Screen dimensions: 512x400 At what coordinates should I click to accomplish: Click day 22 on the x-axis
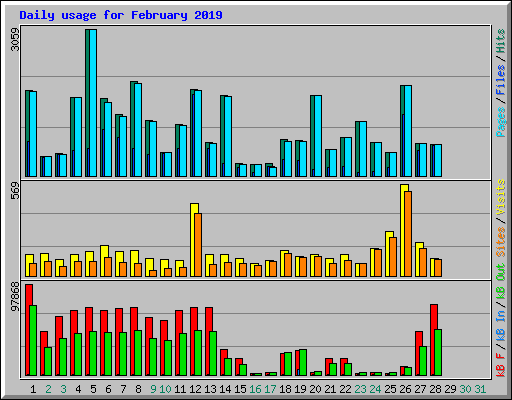pyautogui.click(x=345, y=389)
